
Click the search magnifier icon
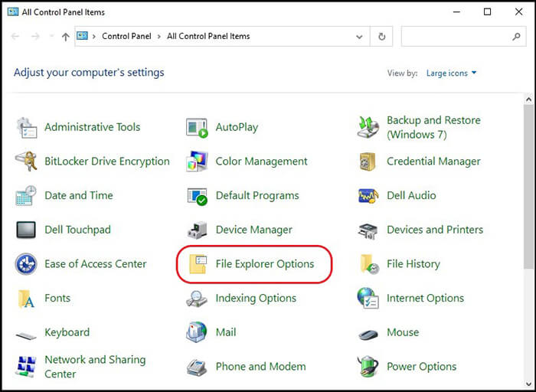[516, 36]
